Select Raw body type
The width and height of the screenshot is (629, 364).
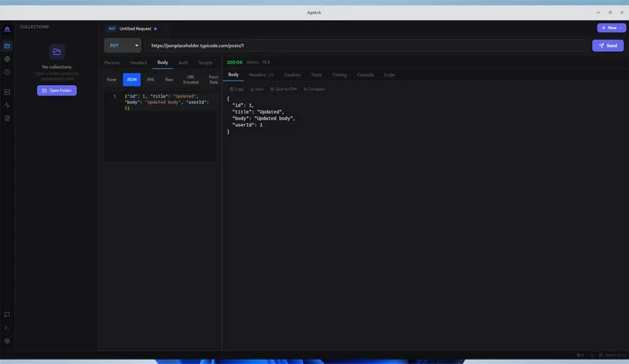pyautogui.click(x=169, y=80)
